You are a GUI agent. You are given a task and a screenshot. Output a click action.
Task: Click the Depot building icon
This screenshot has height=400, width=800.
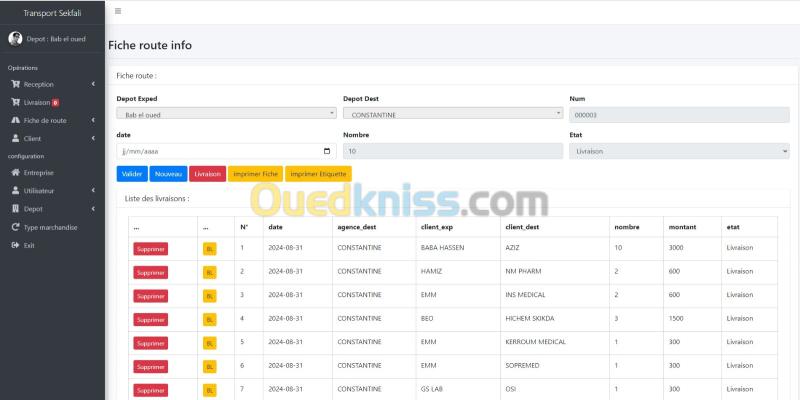pos(15,209)
